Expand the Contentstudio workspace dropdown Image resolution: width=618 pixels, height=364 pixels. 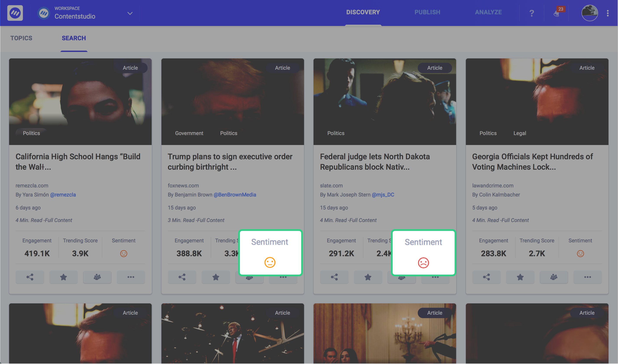click(x=130, y=13)
